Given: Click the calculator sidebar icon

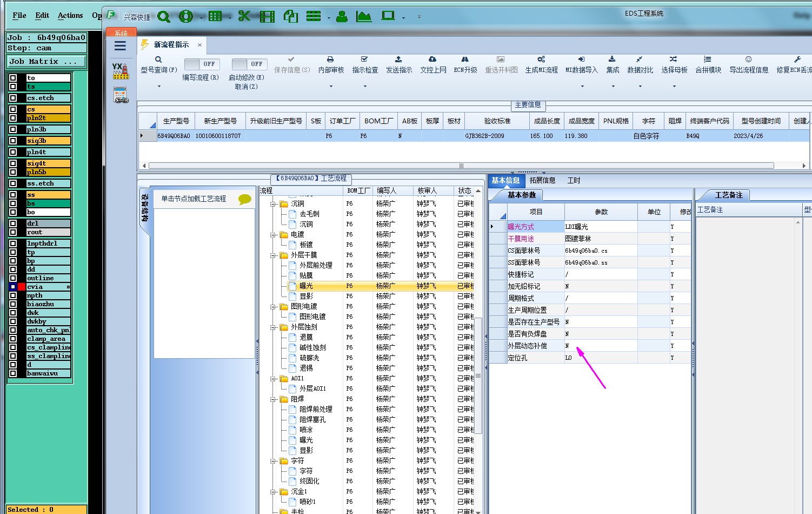Looking at the screenshot, I should [121, 95].
